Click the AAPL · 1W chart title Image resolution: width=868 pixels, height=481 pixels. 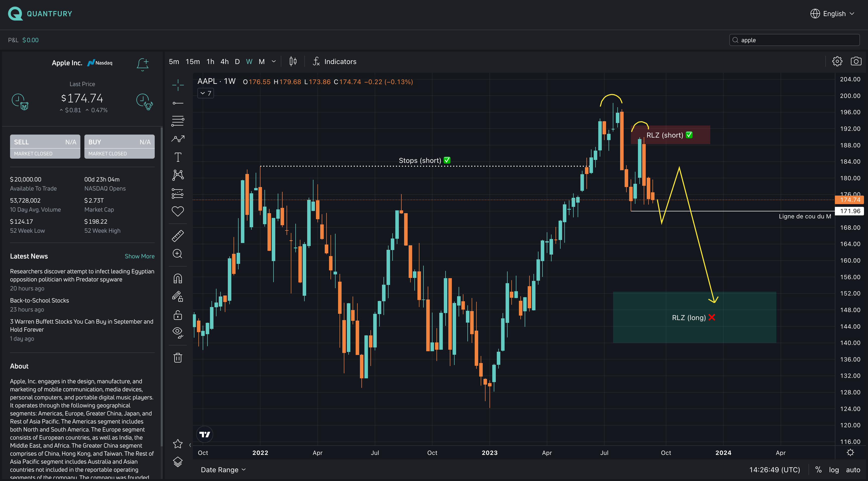click(x=216, y=81)
